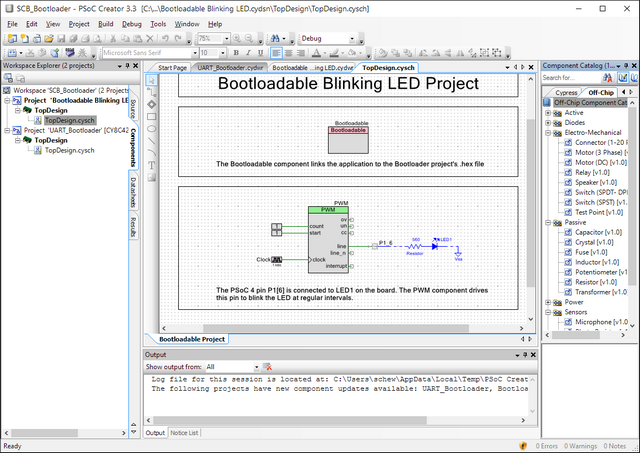Toggle the catalog preview button
Image resolution: width=640 pixels, height=453 pixels.
[622, 78]
